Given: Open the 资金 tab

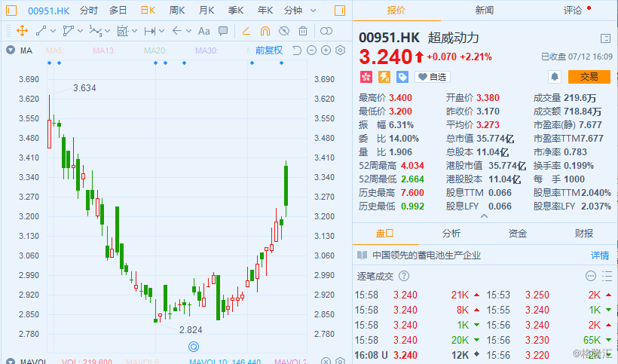Looking at the screenshot, I should tap(518, 233).
